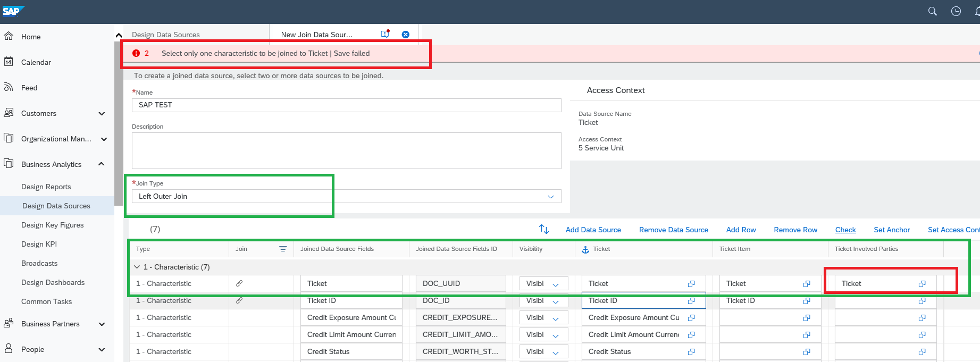Open value help for Ticket ID in Ticket column

691,301
